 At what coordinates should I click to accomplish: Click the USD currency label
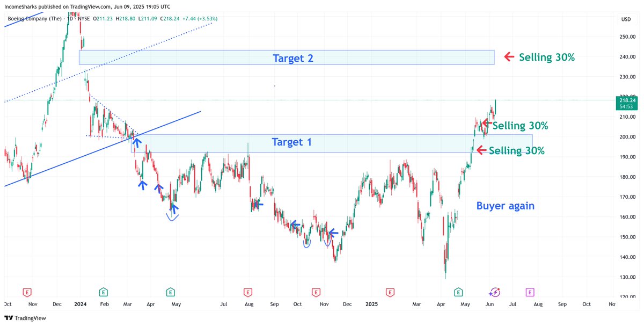(626, 19)
